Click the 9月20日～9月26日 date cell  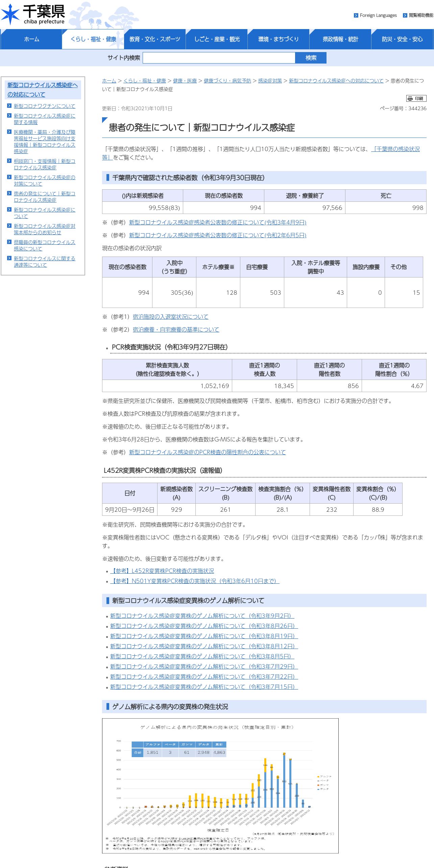[x=130, y=509]
